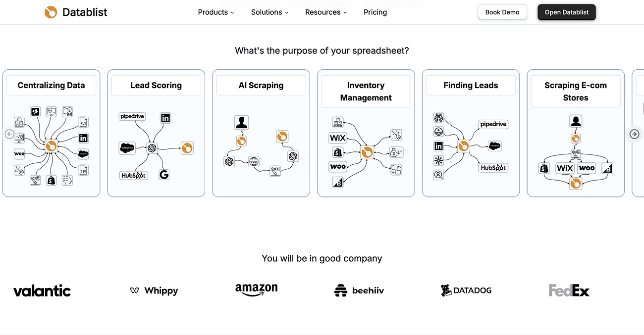Open the Products dropdown
The height and width of the screenshot is (335, 644).
(215, 12)
